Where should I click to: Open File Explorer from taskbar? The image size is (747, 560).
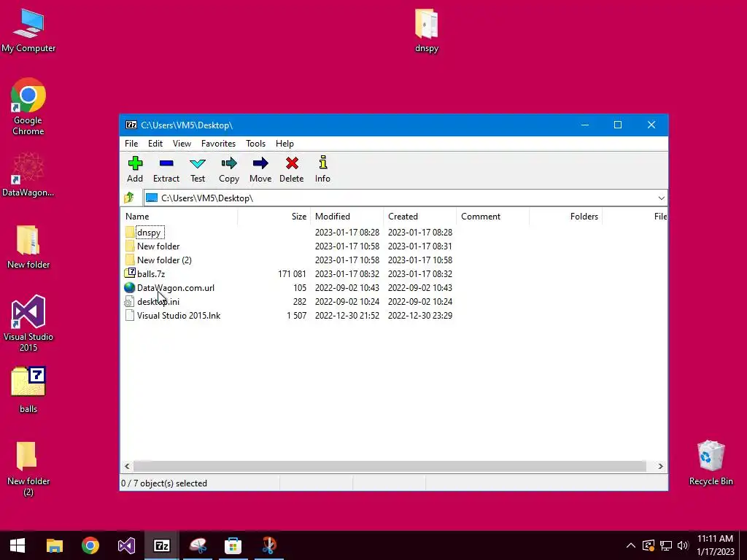pos(54,545)
